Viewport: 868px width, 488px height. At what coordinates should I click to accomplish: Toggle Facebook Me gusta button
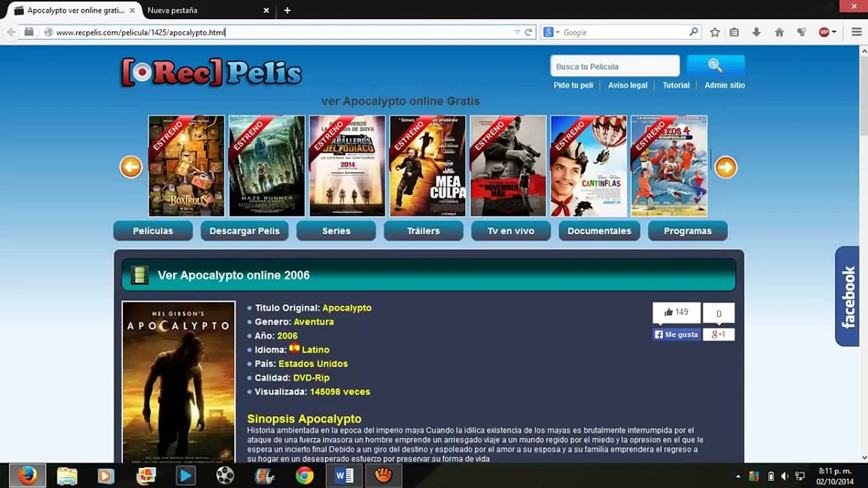tap(676, 334)
